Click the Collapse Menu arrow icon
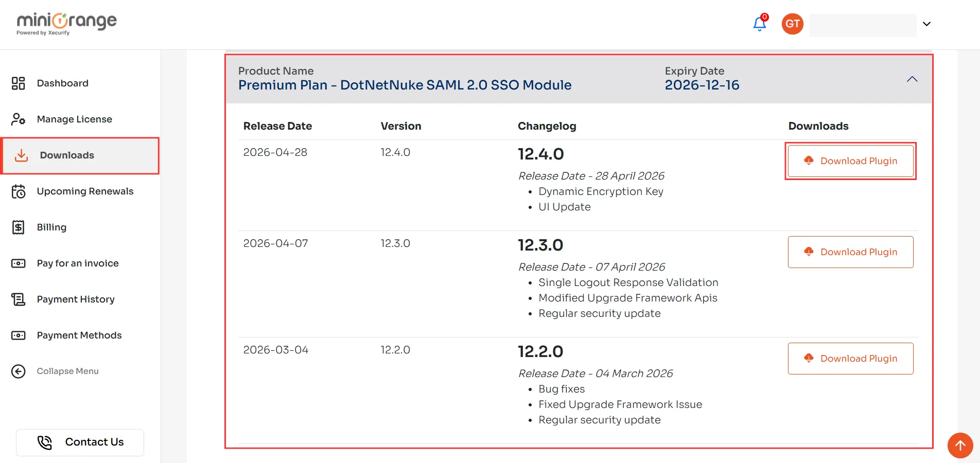The width and height of the screenshot is (980, 463). click(19, 371)
